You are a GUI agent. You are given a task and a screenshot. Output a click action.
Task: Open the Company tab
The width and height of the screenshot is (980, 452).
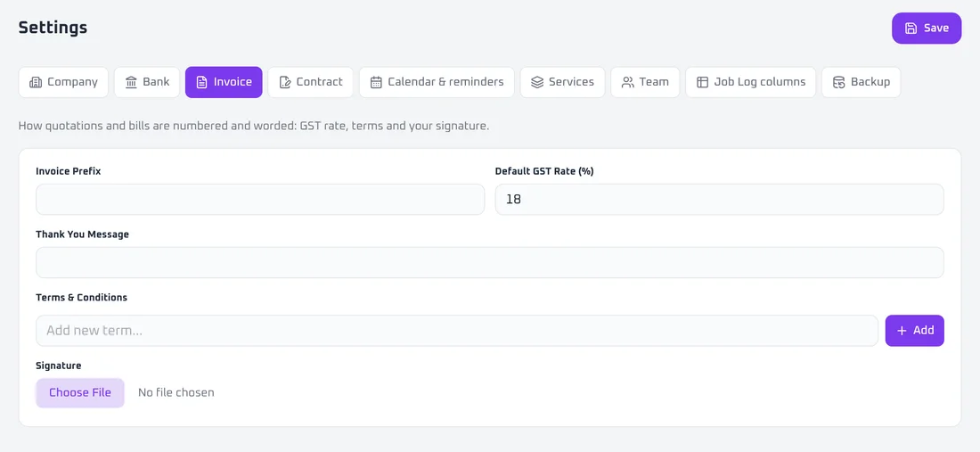[x=64, y=82]
